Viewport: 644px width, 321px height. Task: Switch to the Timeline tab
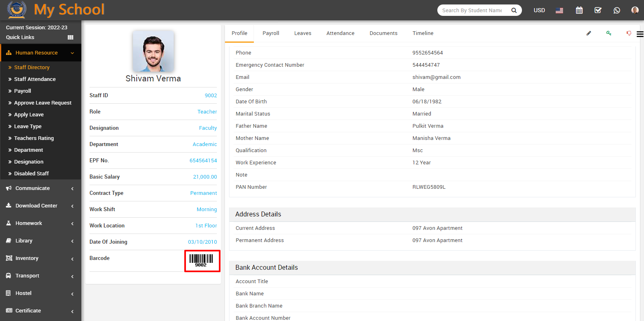tap(423, 33)
